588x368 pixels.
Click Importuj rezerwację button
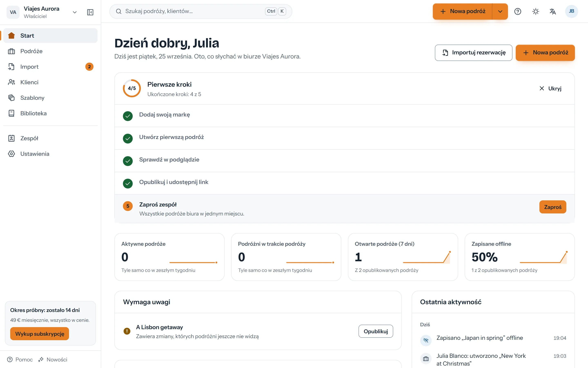click(473, 53)
